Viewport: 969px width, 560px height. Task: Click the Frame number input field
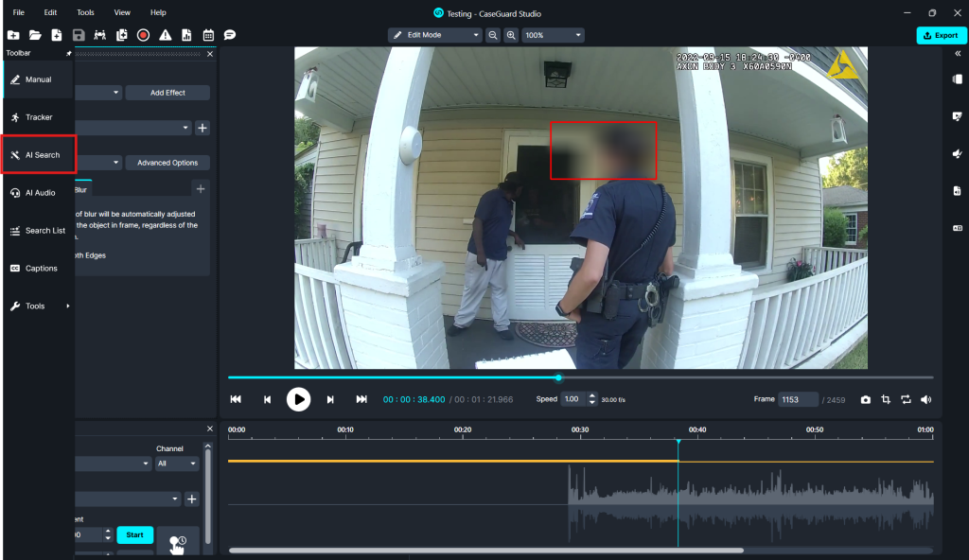pos(797,399)
